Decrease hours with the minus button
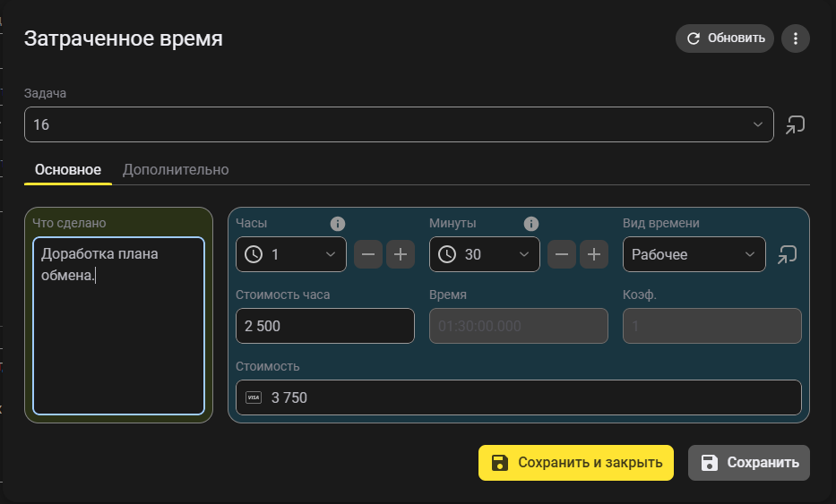 (x=368, y=255)
